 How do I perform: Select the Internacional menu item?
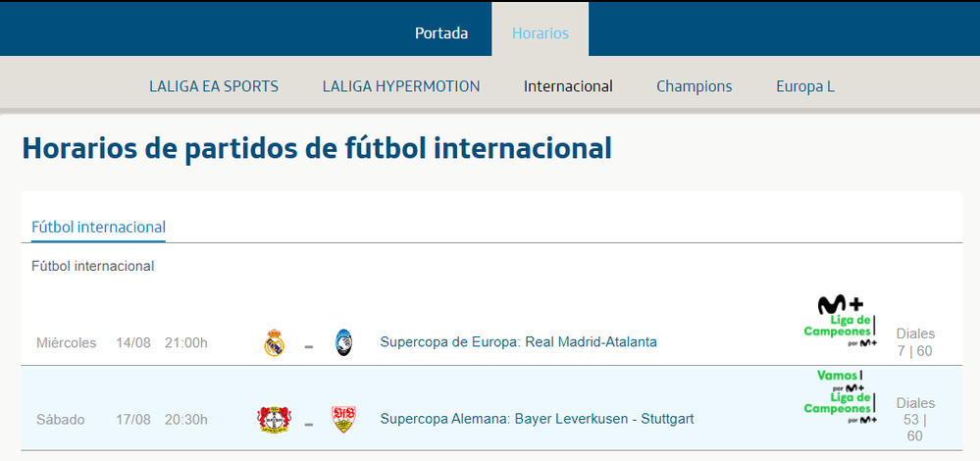pyautogui.click(x=568, y=86)
